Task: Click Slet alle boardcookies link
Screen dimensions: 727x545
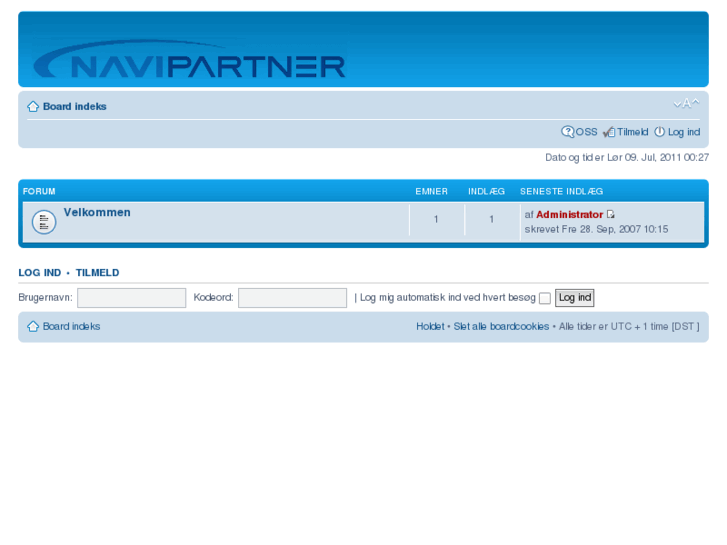Action: tap(501, 327)
